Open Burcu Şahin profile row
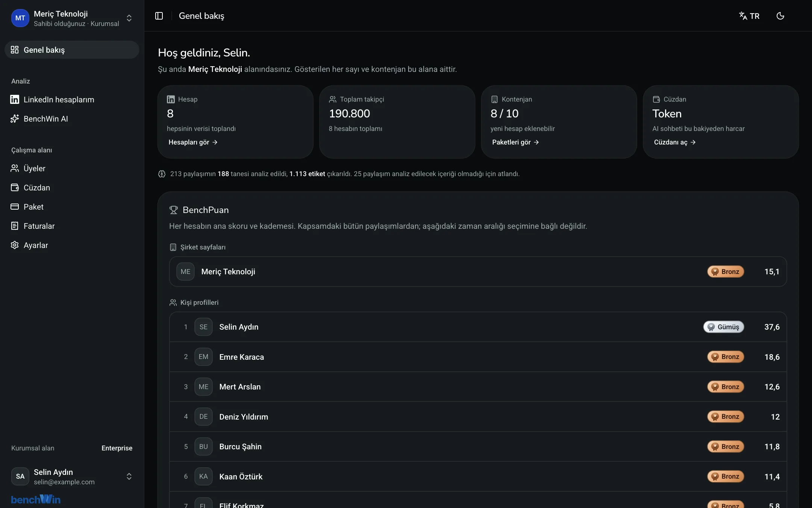Image resolution: width=812 pixels, height=508 pixels. [478, 447]
